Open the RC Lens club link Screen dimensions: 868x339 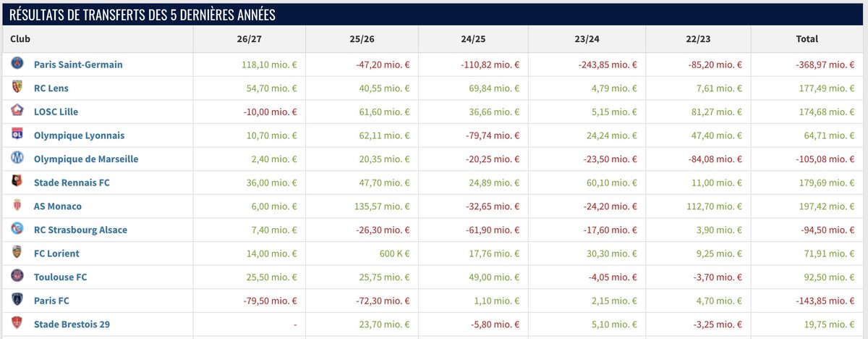[51, 88]
